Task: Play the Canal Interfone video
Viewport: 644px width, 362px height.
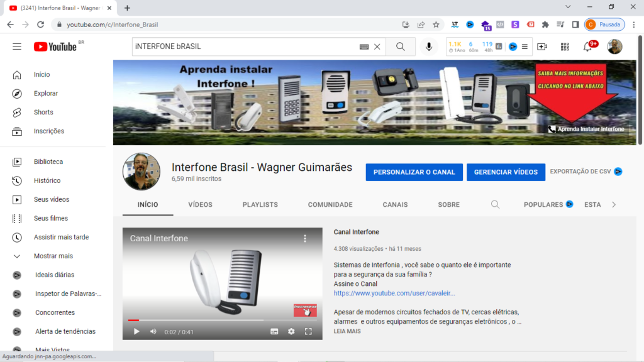Action: tap(136, 332)
